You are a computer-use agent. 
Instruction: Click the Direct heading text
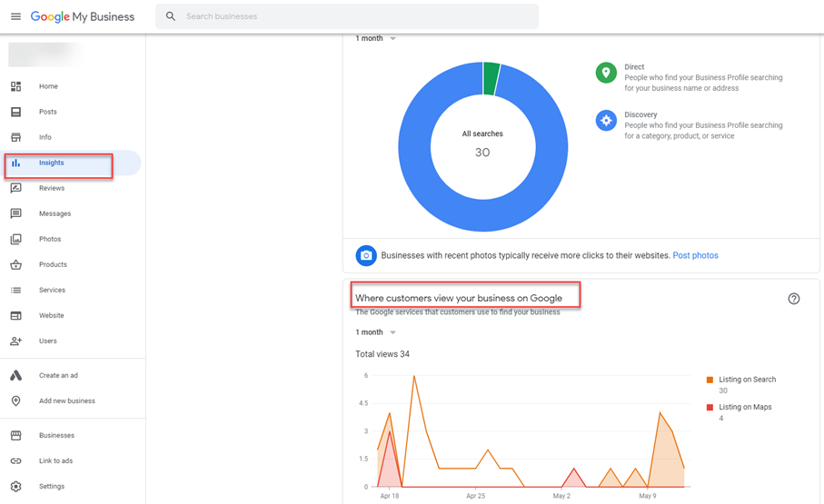[x=634, y=67]
